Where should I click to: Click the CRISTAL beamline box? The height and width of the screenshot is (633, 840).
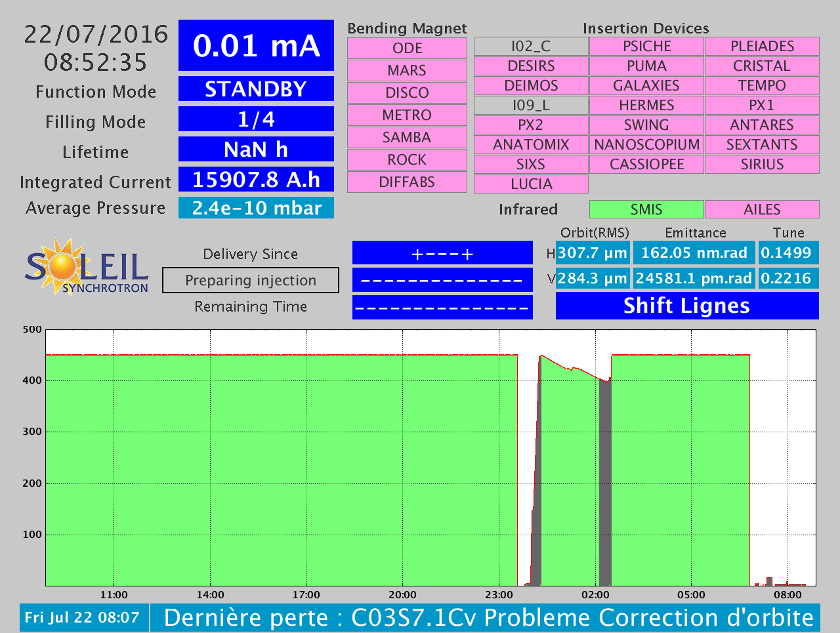762,66
